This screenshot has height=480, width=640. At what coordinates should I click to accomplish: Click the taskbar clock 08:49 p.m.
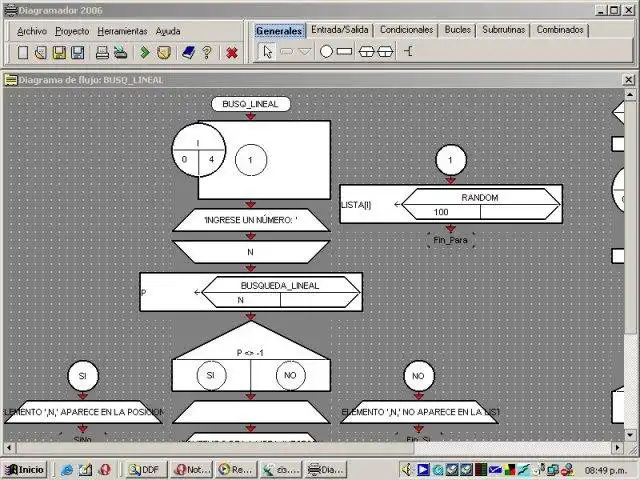coord(606,470)
